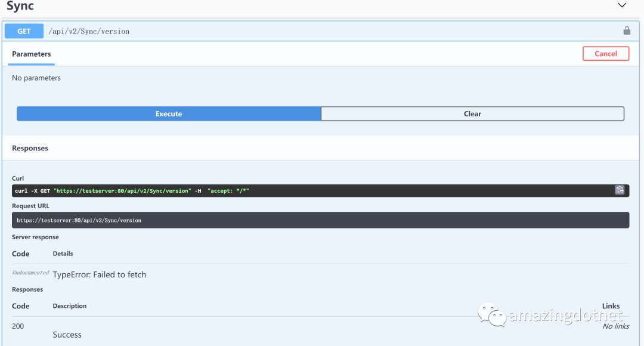Collapse the Sync section chevron
This screenshot has width=644, height=346.
pos(622,5)
